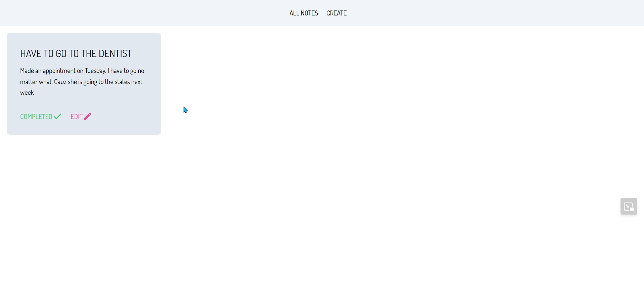This screenshot has width=644, height=306.
Task: Click the word "Made" starting the note body
Action: coord(27,71)
